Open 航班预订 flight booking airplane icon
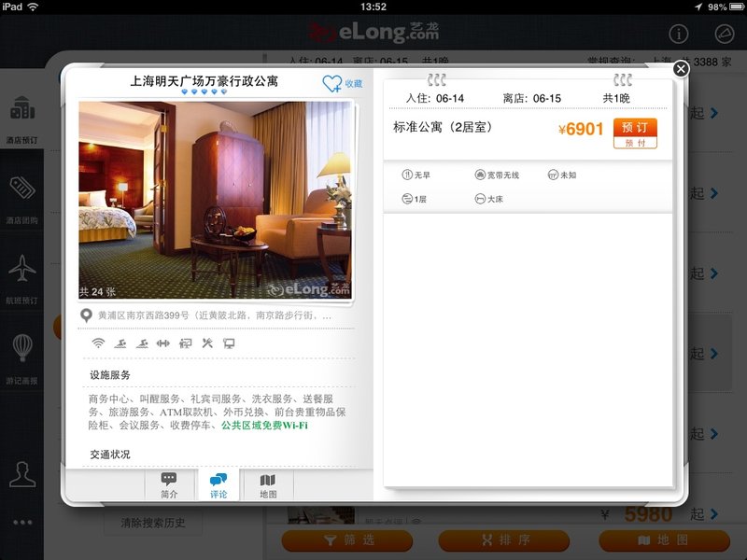 point(21,275)
